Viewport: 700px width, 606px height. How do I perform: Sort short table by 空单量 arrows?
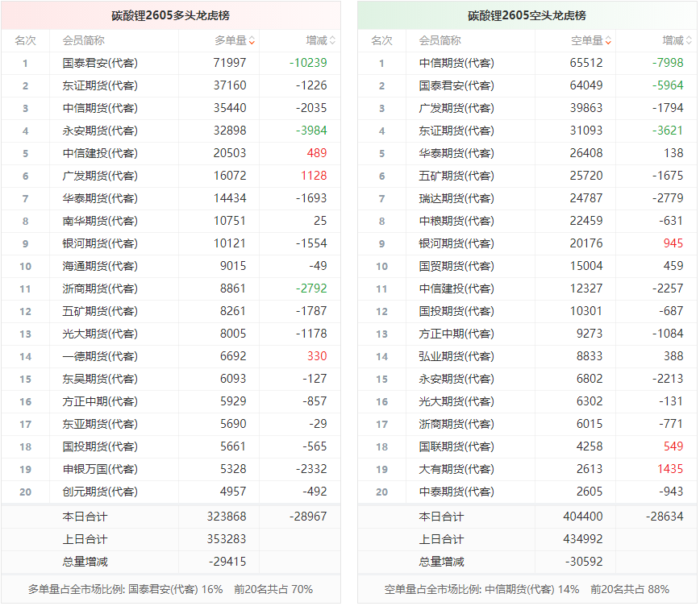pos(608,40)
